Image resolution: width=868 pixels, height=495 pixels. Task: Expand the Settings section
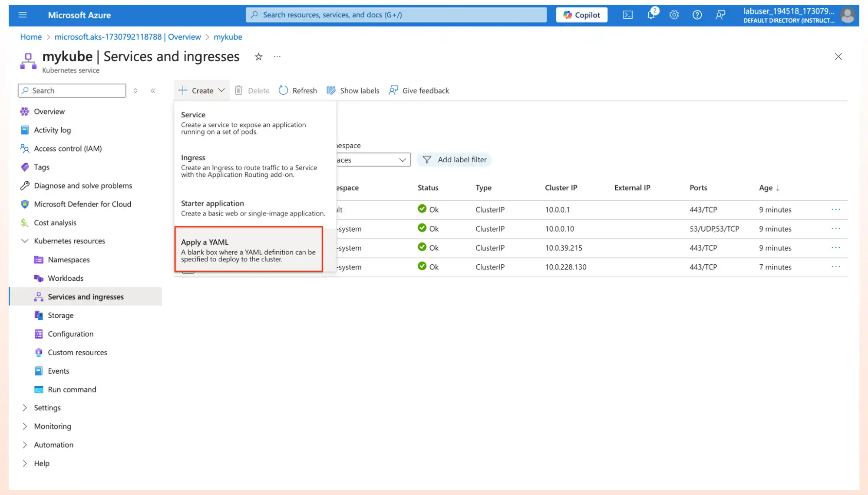25,408
